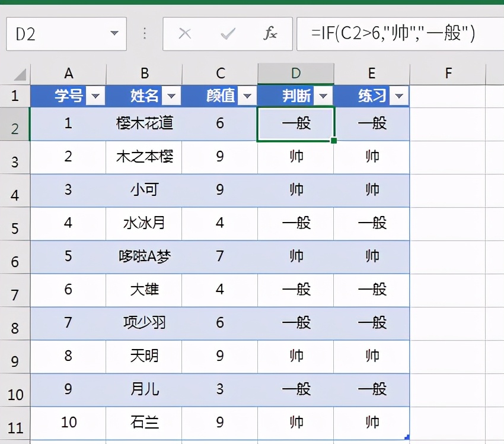The image size is (504, 444).
Task: Select column F header
Action: (448, 74)
